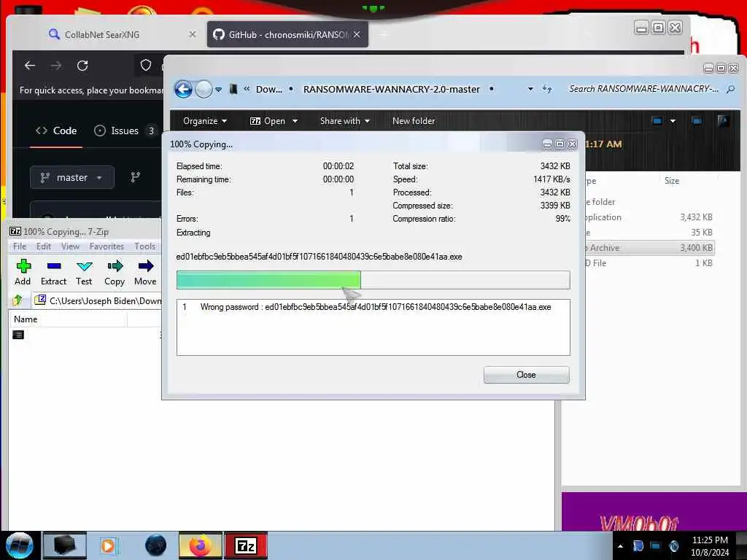Click the taskbar clock 11:25 PM

pos(710,540)
